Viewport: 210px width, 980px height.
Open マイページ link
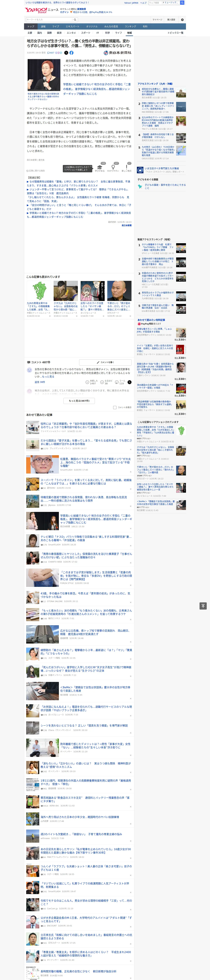pyautogui.click(x=157, y=20)
